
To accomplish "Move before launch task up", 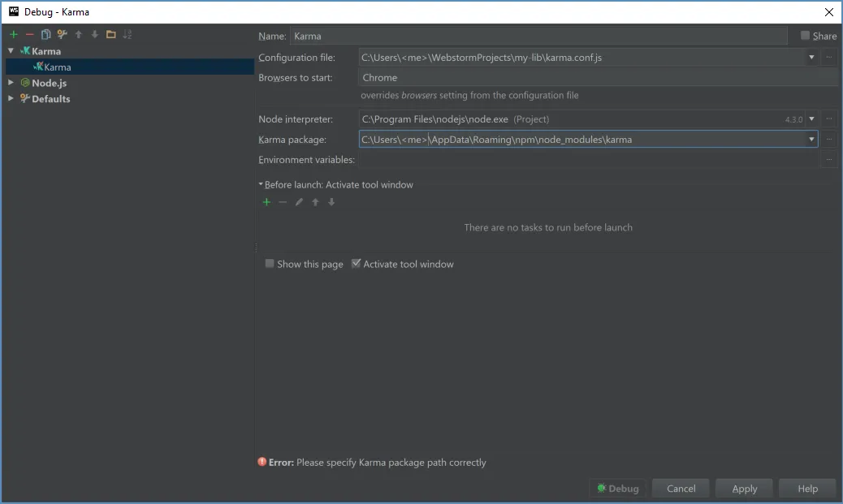I will tap(316, 202).
